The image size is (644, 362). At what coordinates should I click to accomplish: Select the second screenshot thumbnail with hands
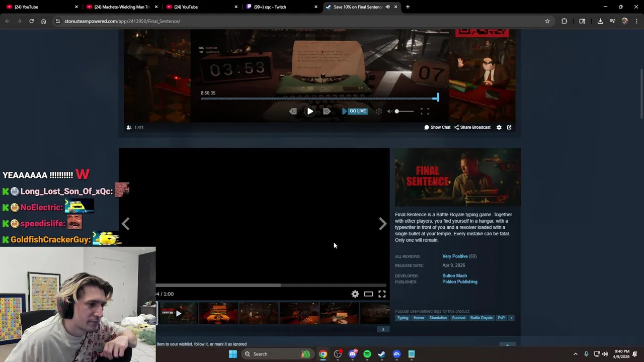218,313
